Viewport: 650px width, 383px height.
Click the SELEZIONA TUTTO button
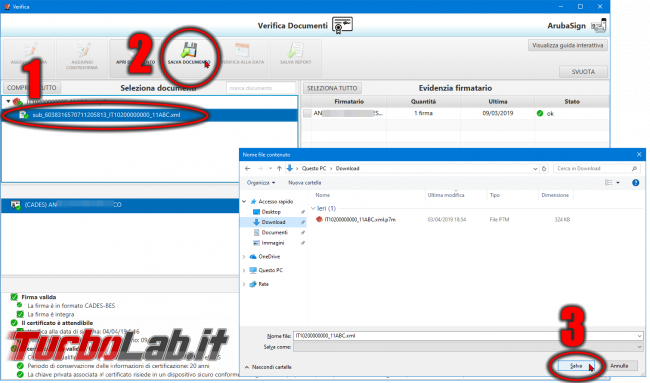coord(332,88)
